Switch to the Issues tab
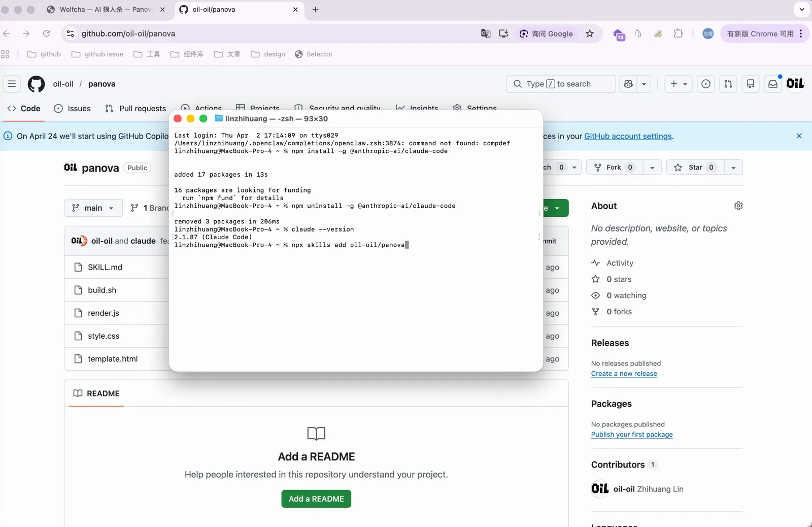 click(x=73, y=108)
